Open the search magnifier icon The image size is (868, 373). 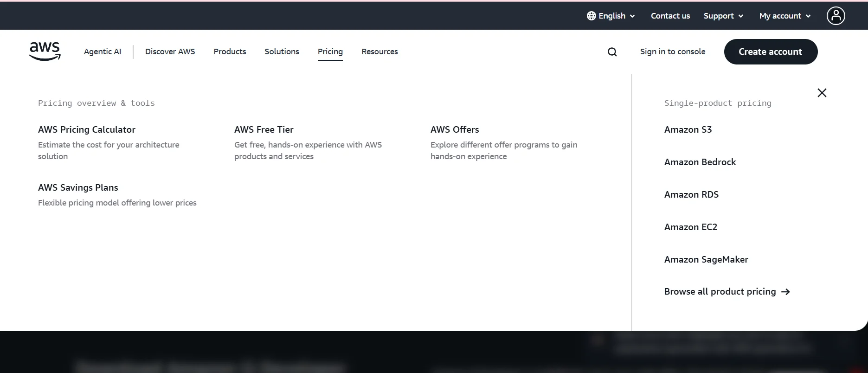coord(612,52)
